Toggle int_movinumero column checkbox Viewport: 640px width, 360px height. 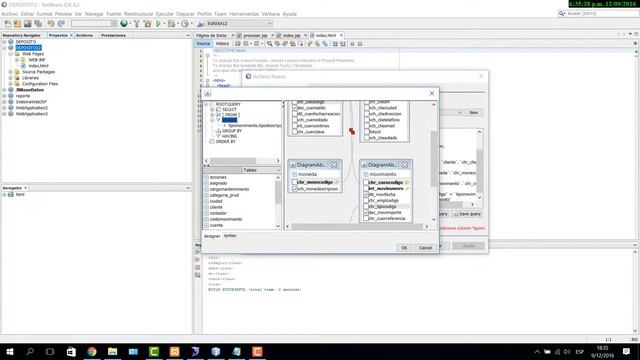366,189
